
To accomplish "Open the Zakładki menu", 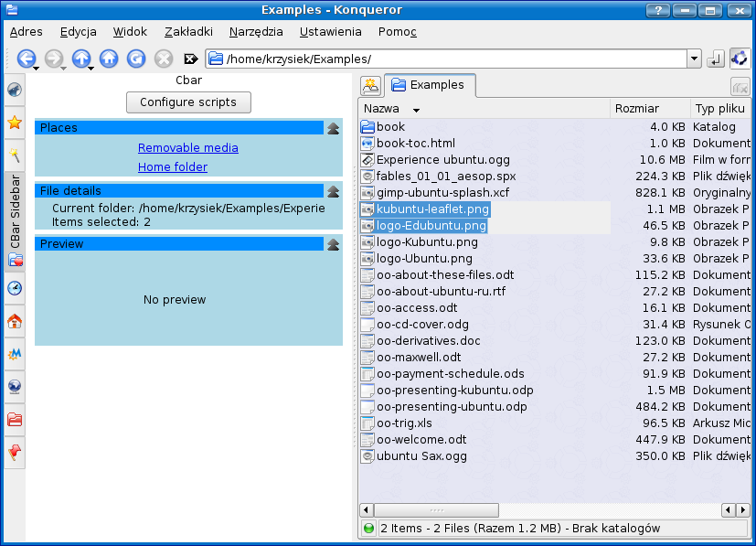I will point(187,31).
